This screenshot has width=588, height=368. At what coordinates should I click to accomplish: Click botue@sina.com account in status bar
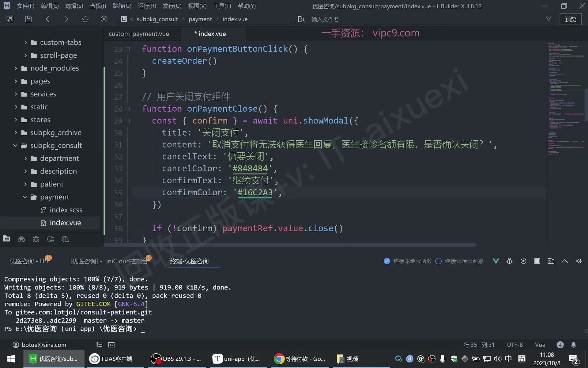point(44,345)
